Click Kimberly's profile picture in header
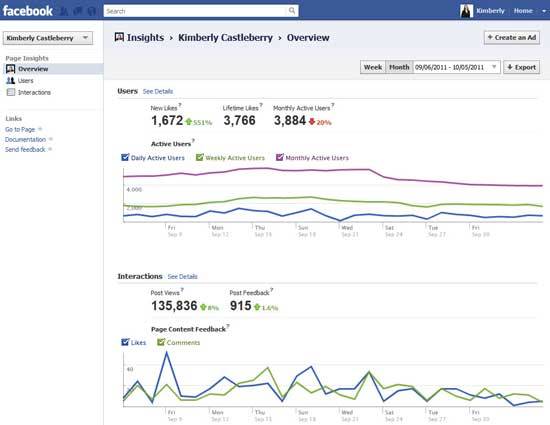This screenshot has width=550, height=425. tap(467, 11)
